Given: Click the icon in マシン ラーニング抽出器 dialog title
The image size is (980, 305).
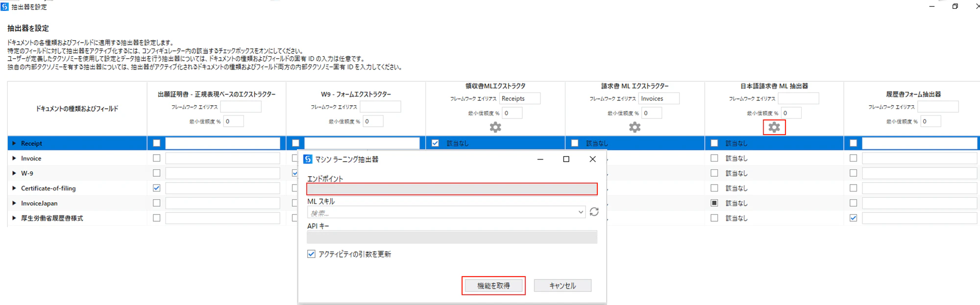Looking at the screenshot, I should tap(308, 159).
